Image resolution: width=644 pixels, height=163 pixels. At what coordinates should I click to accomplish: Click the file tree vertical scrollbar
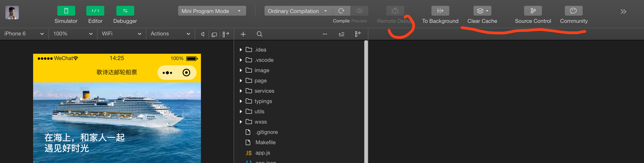[366, 101]
